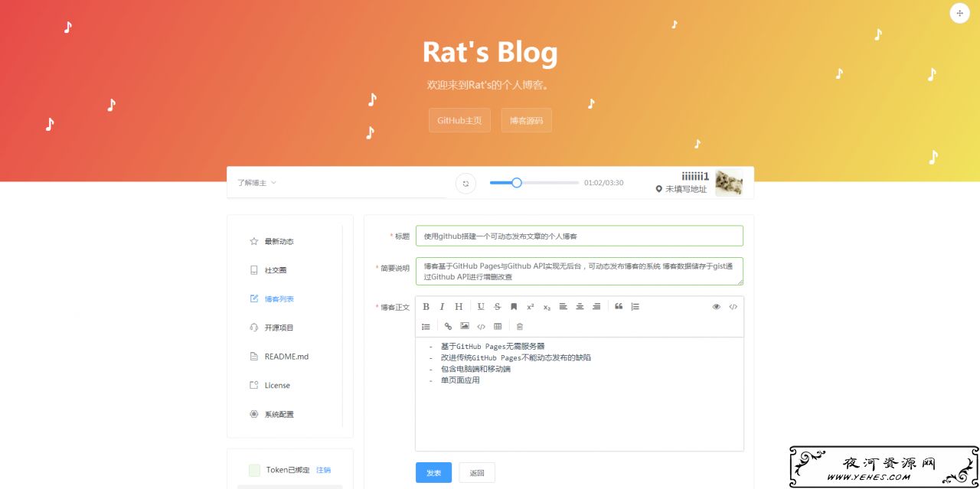Click the username iiiiiii1
Image resolution: width=980 pixels, height=489 pixels.
tap(695, 176)
